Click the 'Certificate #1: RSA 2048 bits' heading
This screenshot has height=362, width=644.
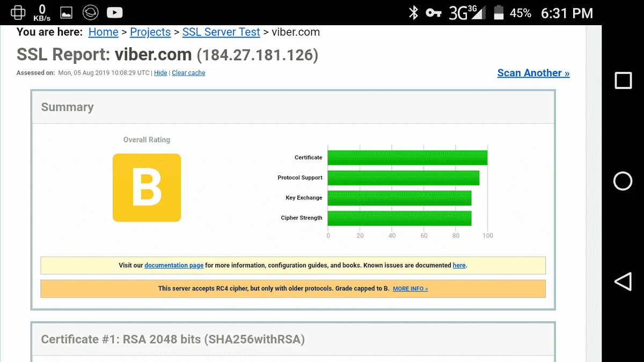pyautogui.click(x=173, y=339)
